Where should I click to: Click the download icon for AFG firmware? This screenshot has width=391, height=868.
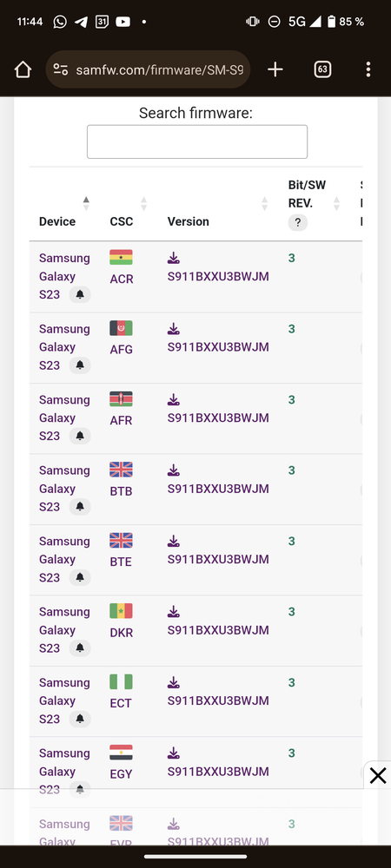[174, 329]
